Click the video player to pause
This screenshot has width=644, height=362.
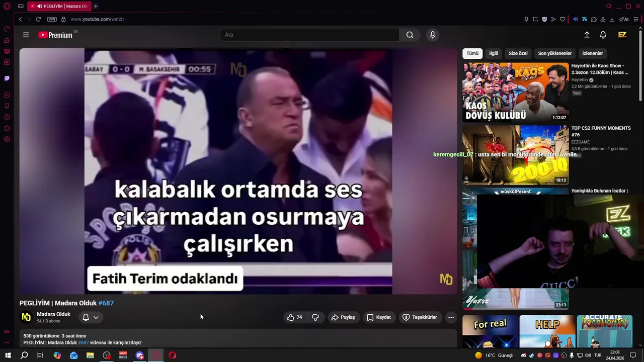point(238,171)
